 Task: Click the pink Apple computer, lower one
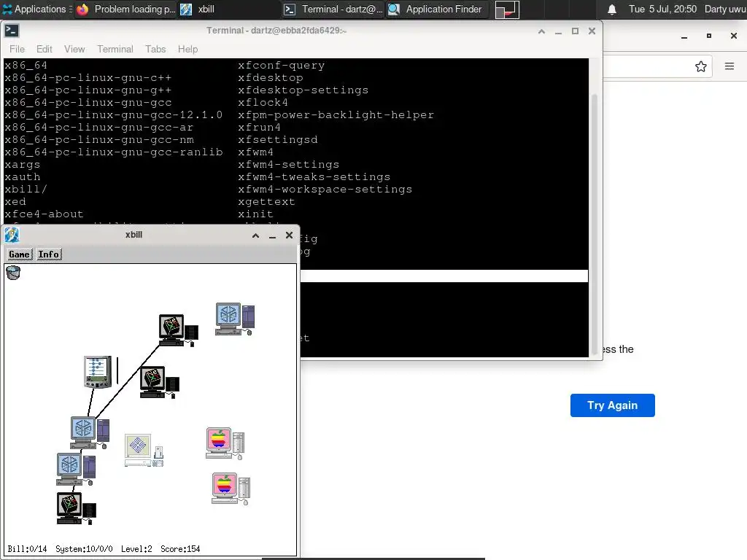coord(231,489)
